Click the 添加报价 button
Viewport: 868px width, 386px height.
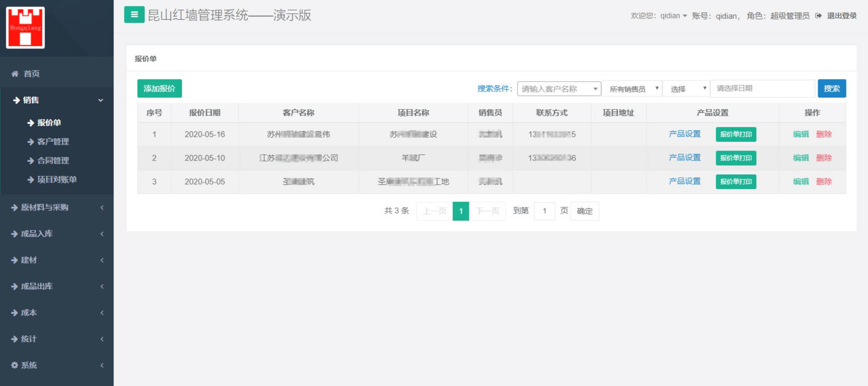point(159,88)
